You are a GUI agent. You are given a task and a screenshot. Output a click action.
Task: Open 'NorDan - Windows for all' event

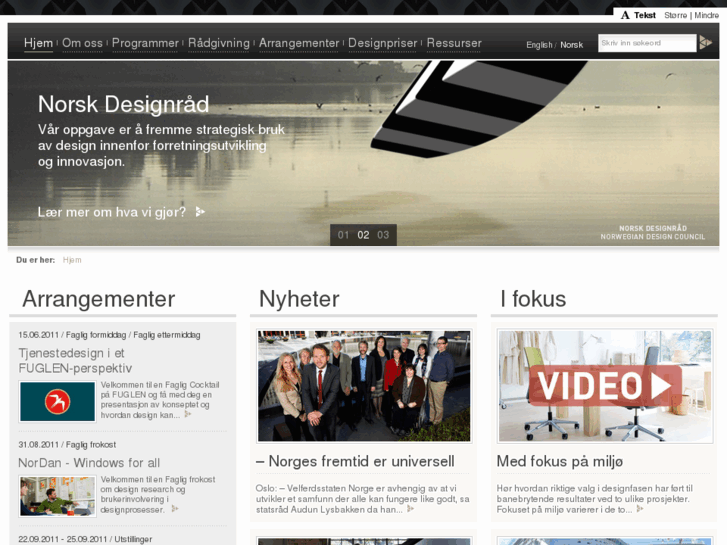coord(89,463)
